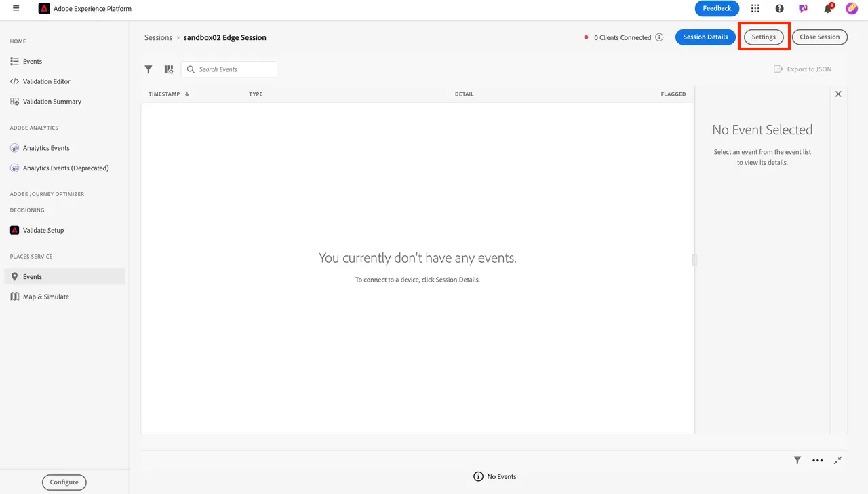
Task: Click the Adobe Experience Platform logo
Action: (44, 9)
